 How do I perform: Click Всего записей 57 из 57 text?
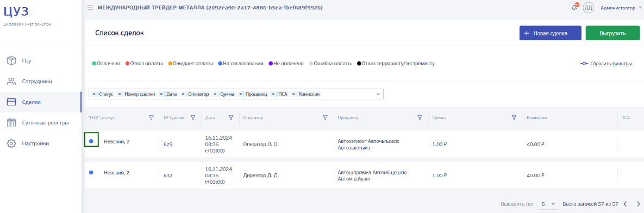point(590,204)
